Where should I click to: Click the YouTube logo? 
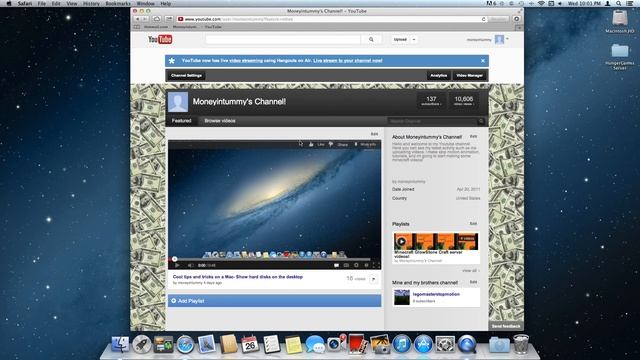click(160, 39)
